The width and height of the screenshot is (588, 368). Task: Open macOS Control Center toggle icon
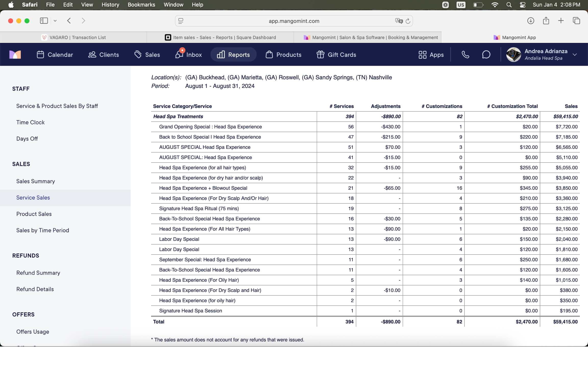[x=522, y=5]
